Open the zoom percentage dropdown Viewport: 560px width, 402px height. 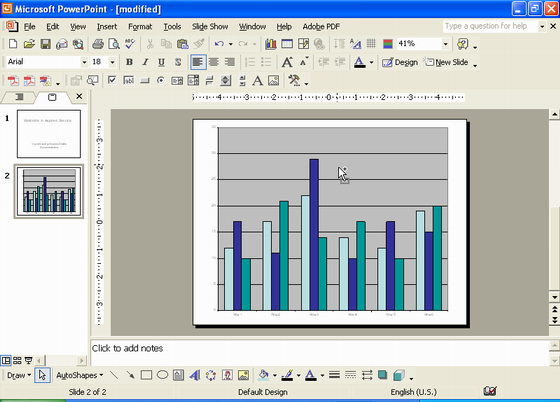[x=445, y=44]
